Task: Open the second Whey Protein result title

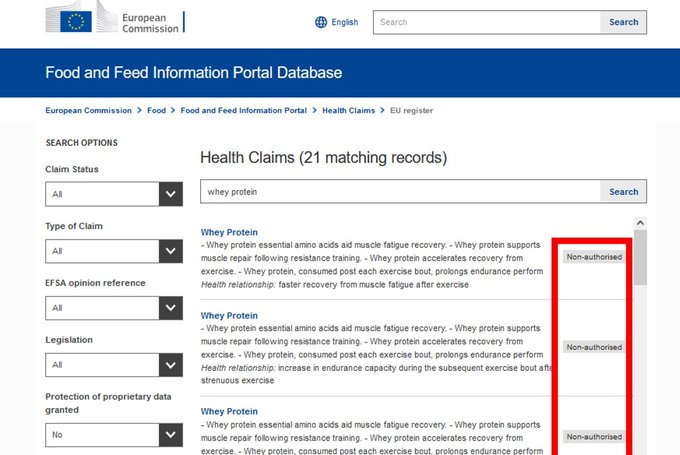Action: click(229, 316)
